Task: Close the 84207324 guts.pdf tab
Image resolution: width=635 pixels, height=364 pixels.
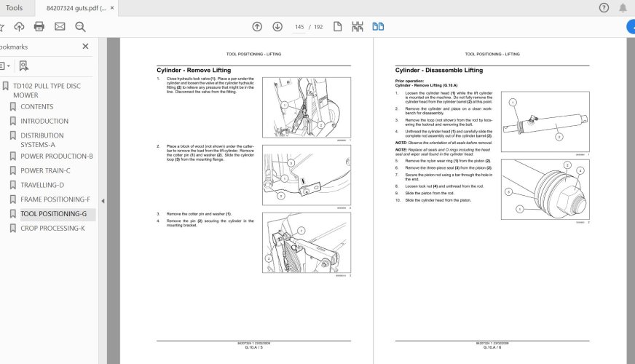Action: 112,8
